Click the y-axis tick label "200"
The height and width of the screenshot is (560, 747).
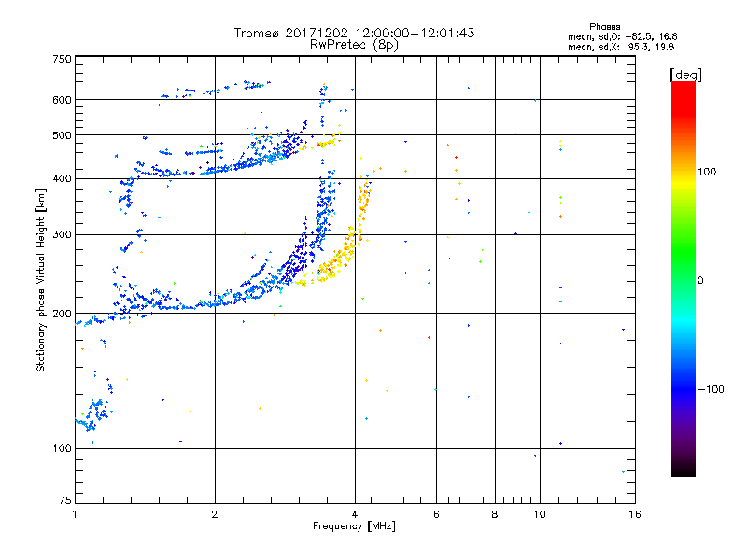tap(62, 314)
